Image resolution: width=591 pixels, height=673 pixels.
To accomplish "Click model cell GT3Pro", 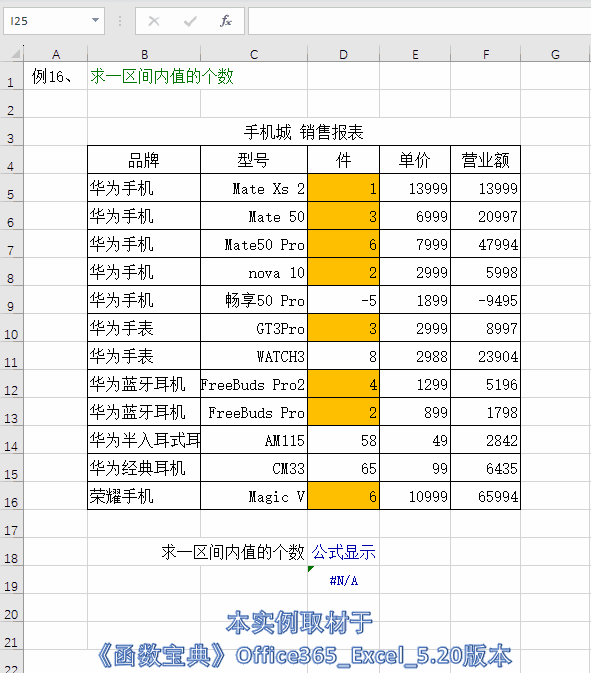I will 254,328.
